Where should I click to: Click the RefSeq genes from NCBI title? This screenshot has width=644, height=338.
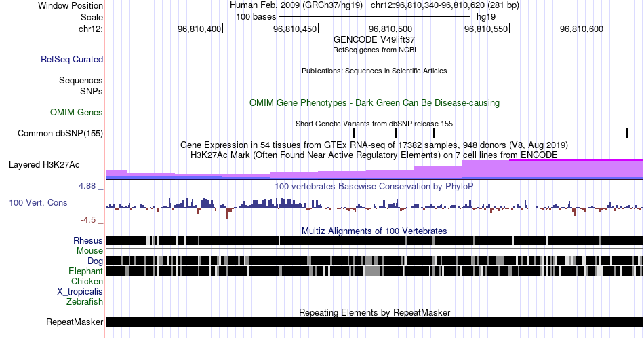[375, 50]
